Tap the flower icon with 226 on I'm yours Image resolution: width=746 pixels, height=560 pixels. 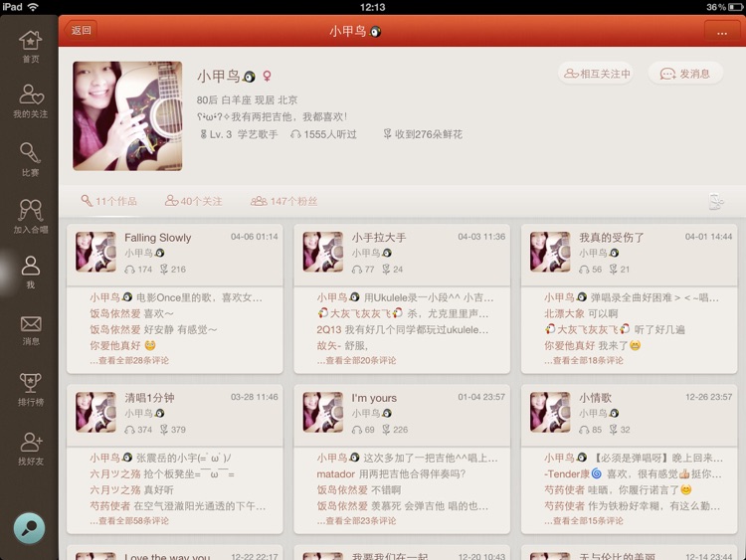coord(386,430)
